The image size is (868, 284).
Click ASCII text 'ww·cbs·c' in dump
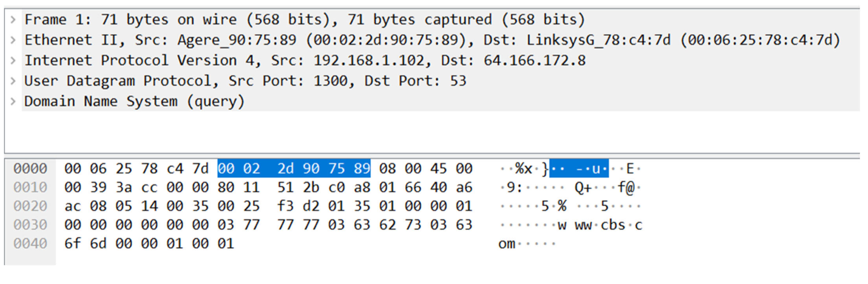pyautogui.click(x=608, y=225)
